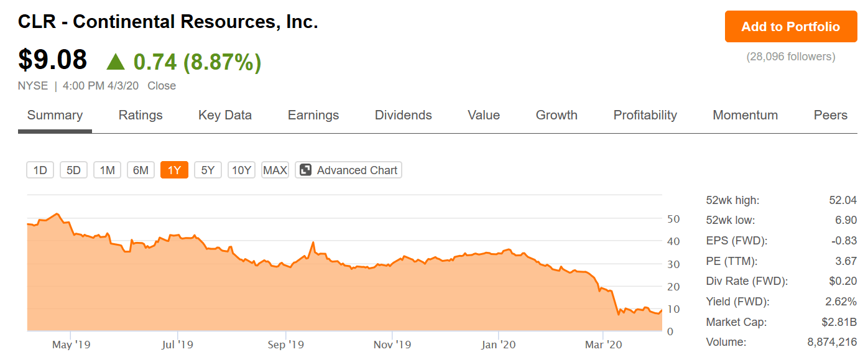Click the Advanced Chart icon
The width and height of the screenshot is (868, 357).
point(305,170)
